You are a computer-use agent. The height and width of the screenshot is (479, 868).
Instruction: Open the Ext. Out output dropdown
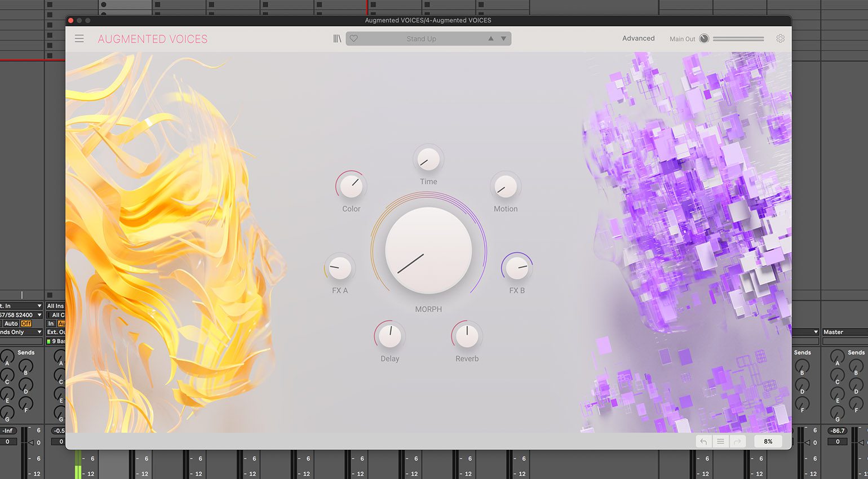tap(56, 332)
